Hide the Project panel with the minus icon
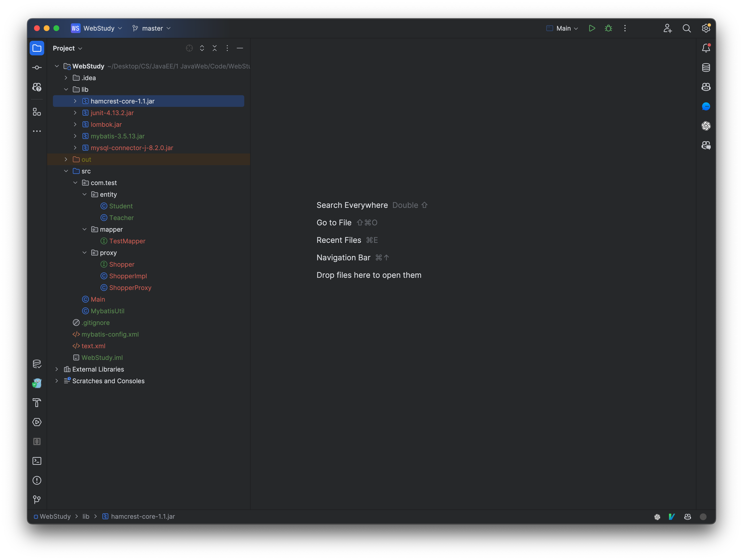Image resolution: width=743 pixels, height=560 pixels. click(x=240, y=48)
